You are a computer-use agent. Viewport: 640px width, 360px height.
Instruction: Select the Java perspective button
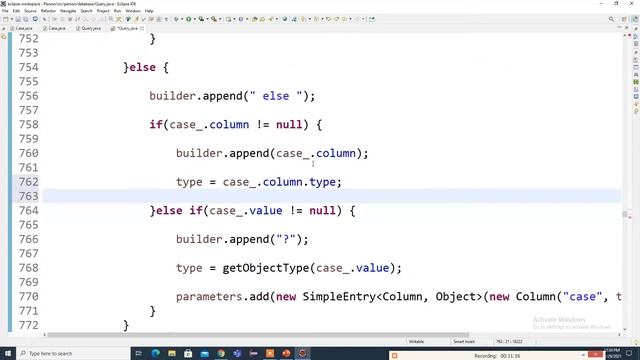[x=635, y=19]
